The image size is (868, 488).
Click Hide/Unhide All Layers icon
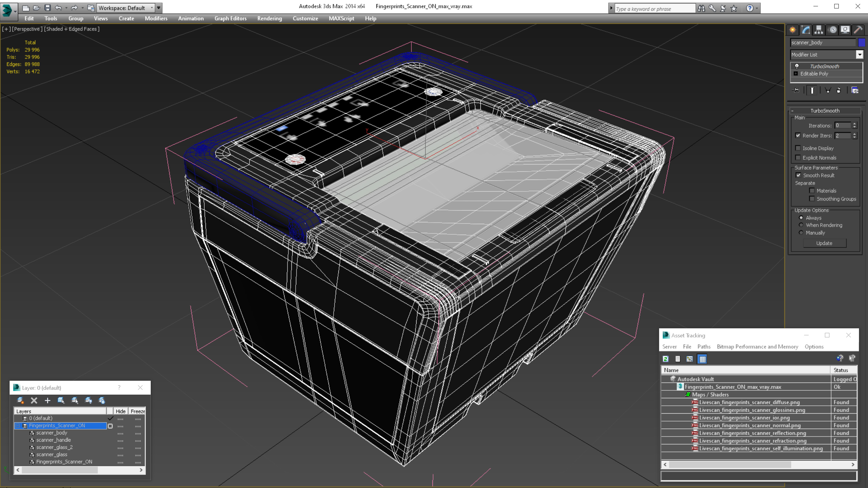click(x=88, y=400)
